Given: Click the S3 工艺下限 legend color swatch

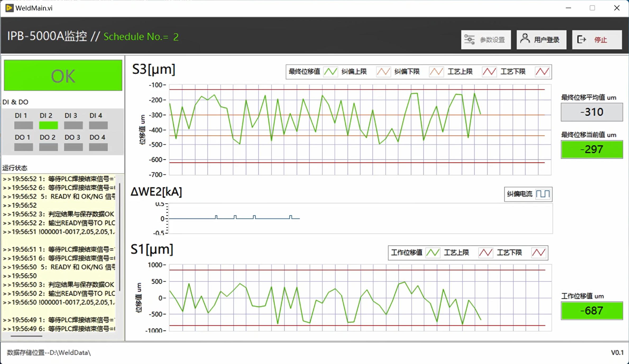Looking at the screenshot, I should tap(542, 72).
